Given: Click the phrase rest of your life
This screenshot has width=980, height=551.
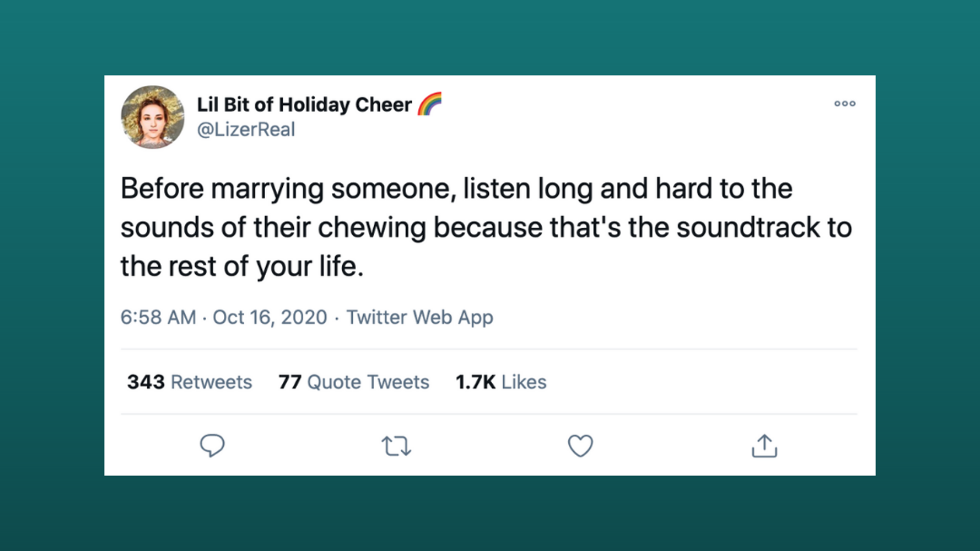Looking at the screenshot, I should point(266,266).
